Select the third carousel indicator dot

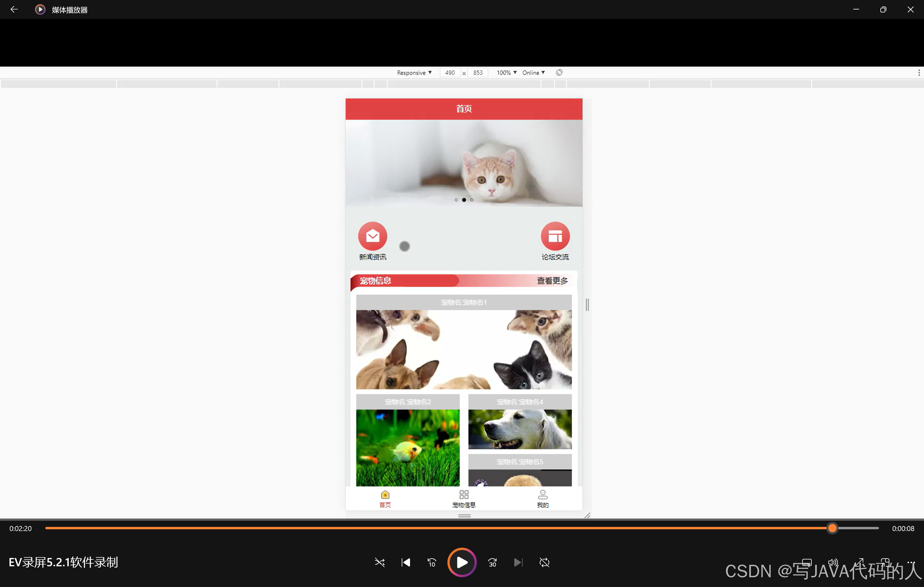coord(472,200)
